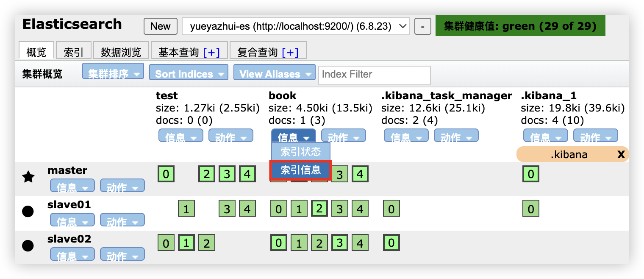Click "size: 4.50ki (13.5ki)" under book

320,108
